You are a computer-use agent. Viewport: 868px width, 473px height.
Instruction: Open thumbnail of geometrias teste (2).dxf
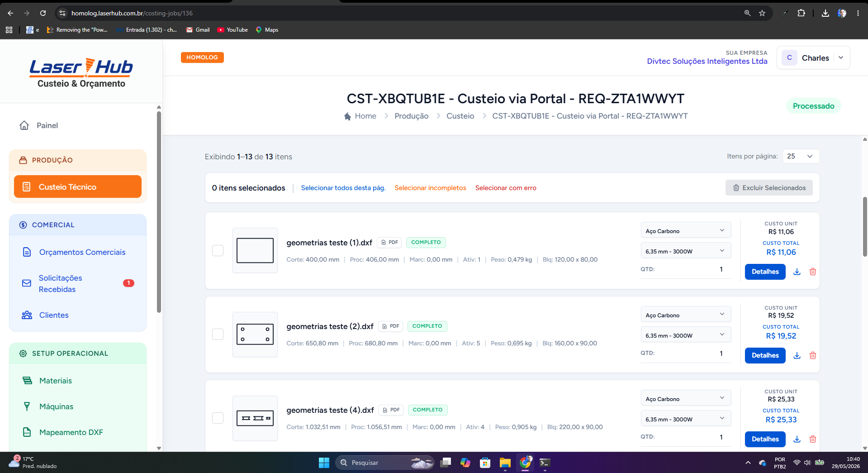(x=255, y=334)
